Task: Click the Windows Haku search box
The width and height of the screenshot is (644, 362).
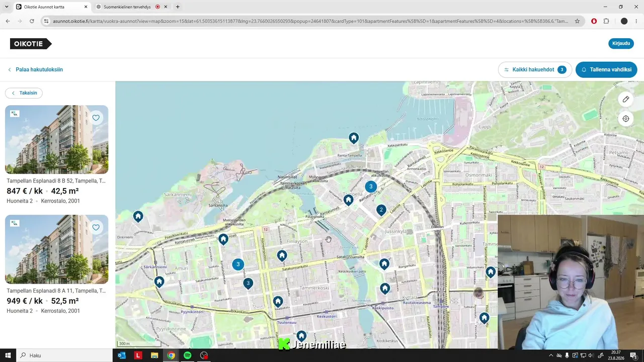Action: 64,355
